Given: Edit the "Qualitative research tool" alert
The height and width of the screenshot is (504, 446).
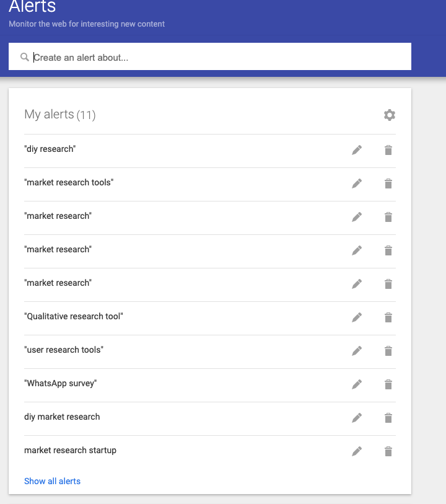Looking at the screenshot, I should (x=357, y=317).
